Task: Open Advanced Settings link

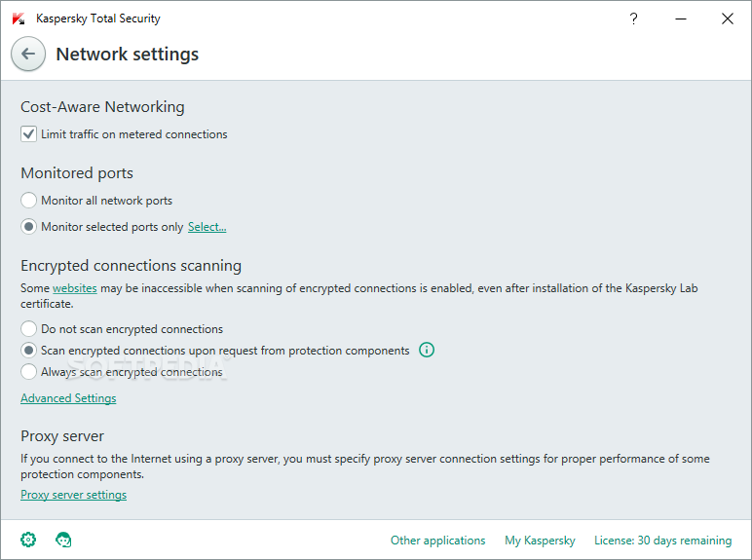Action: [x=68, y=398]
